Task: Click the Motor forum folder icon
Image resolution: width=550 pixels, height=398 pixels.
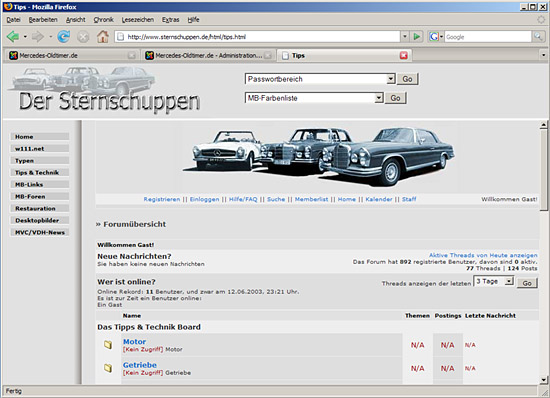Action: (x=108, y=345)
